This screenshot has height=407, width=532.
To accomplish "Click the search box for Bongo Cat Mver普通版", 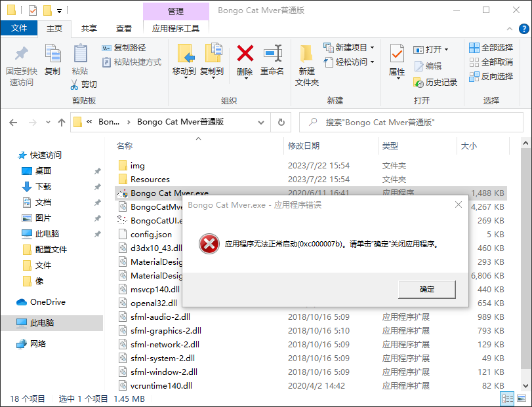I will 411,123.
